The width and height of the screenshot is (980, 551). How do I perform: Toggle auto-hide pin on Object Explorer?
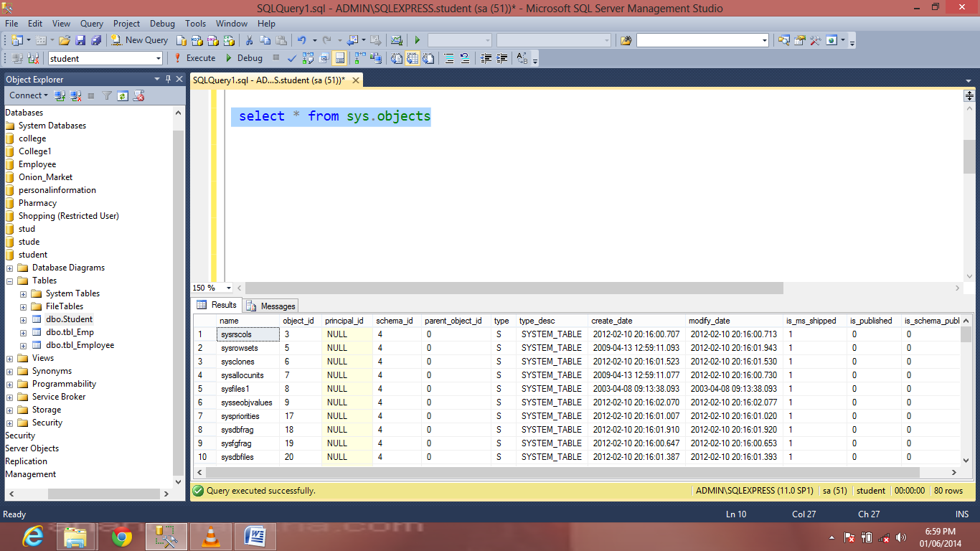pos(169,79)
